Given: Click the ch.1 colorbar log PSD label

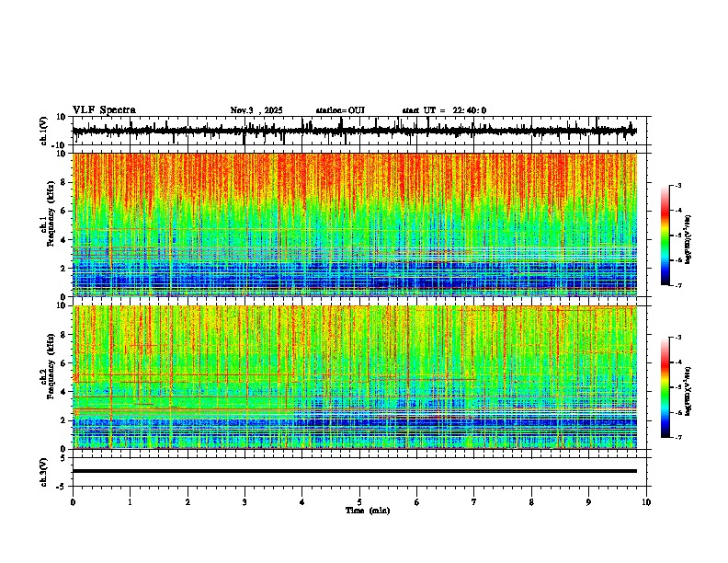Looking at the screenshot, I should tap(688, 239).
